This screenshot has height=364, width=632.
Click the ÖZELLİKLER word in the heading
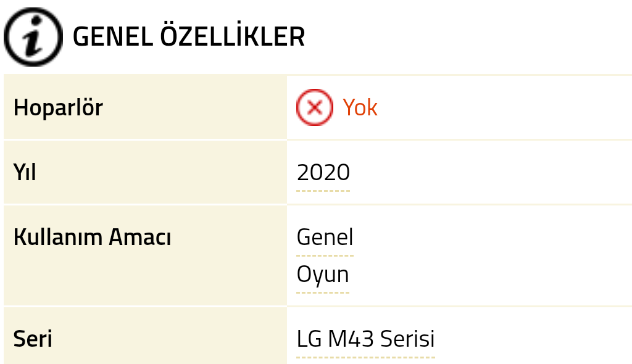233,37
